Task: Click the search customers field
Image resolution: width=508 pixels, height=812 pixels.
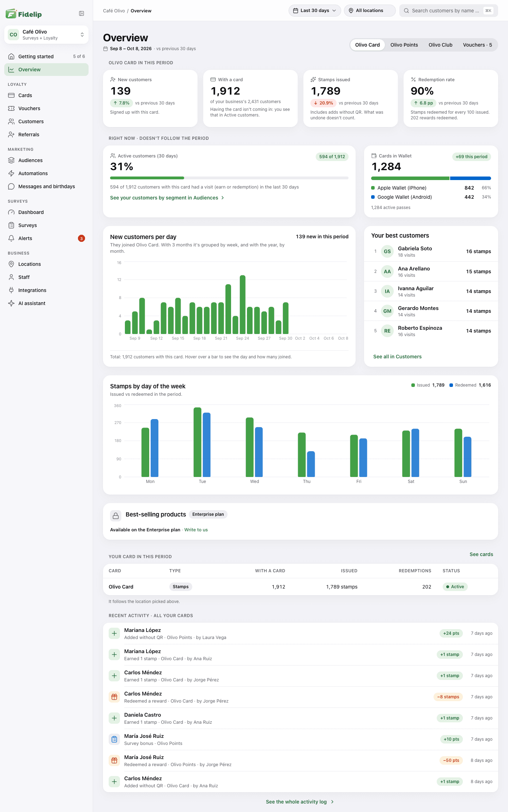Action: click(x=449, y=11)
